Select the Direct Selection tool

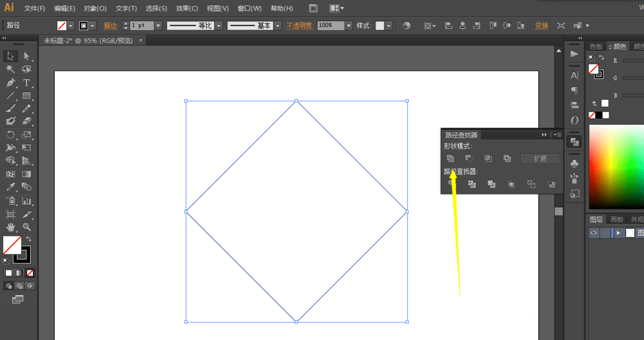pyautogui.click(x=27, y=57)
